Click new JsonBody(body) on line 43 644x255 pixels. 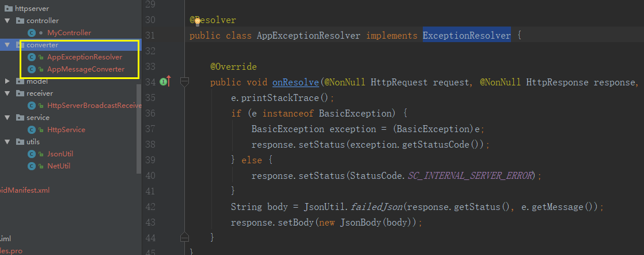click(x=369, y=223)
